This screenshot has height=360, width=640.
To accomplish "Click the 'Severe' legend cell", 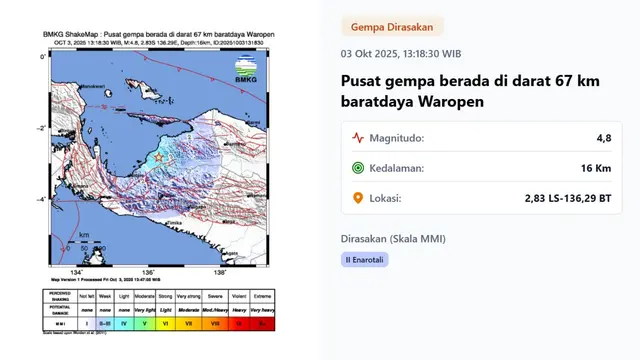I will coord(215,296).
